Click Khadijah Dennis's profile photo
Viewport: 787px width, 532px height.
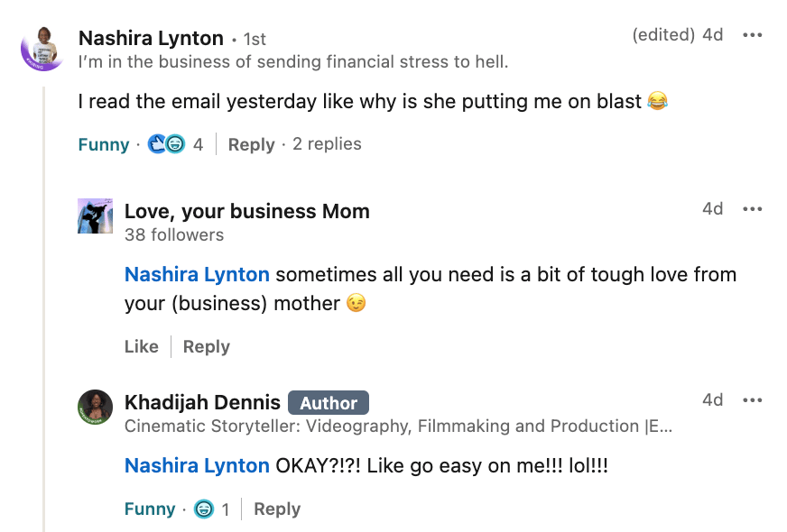click(x=95, y=408)
